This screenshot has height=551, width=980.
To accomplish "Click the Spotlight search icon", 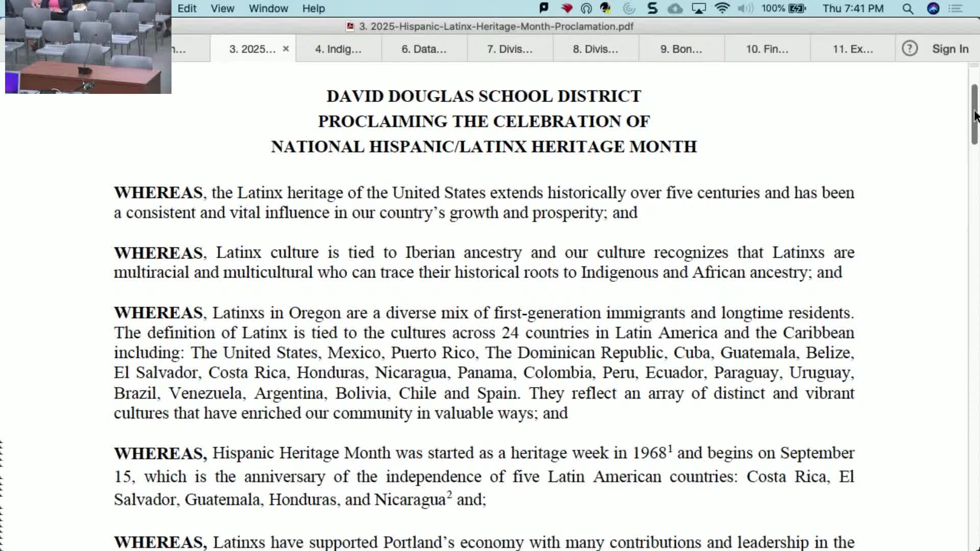I will click(x=908, y=9).
